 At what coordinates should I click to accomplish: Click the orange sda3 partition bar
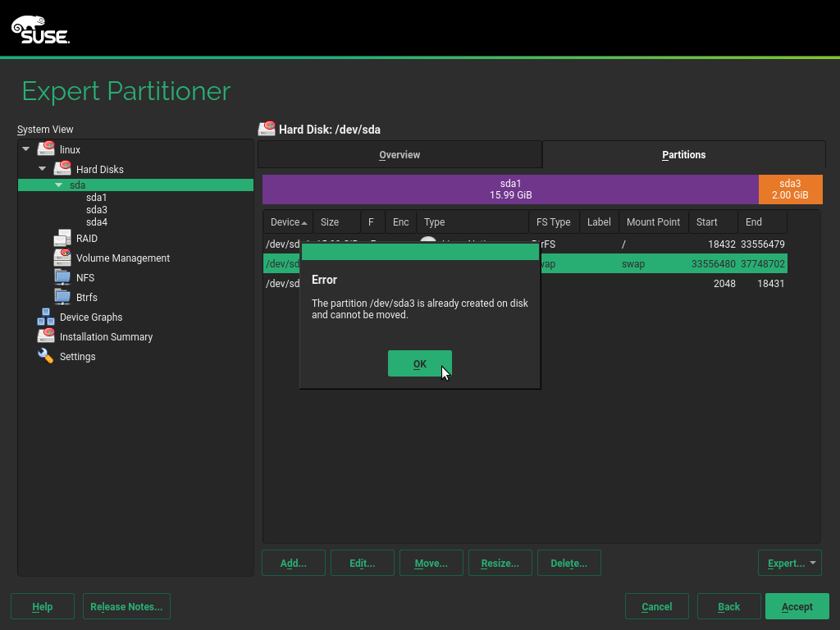790,189
